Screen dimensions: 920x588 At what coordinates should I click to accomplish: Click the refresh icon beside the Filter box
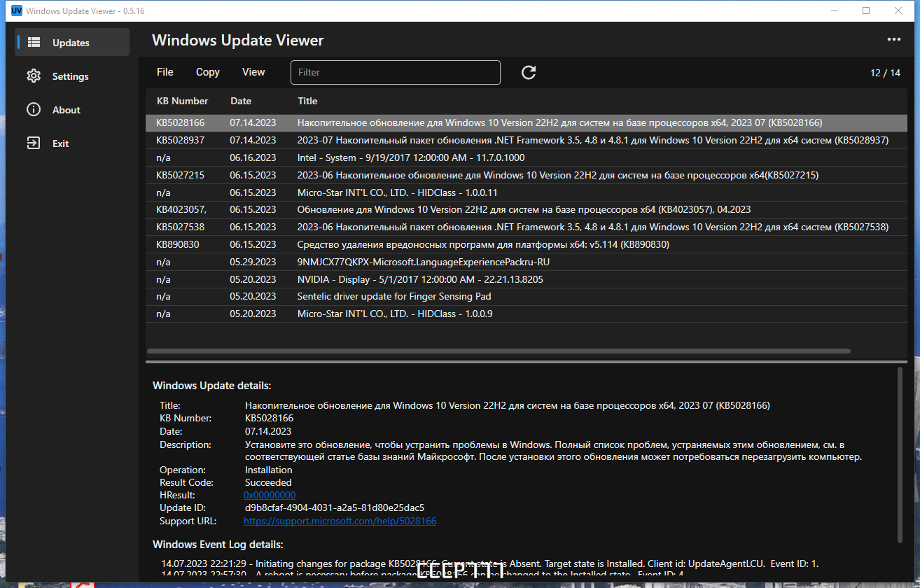point(529,72)
